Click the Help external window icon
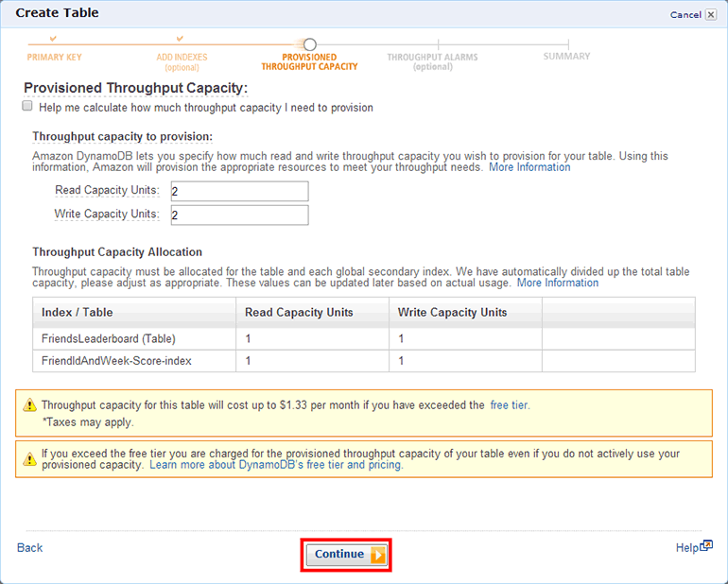Screen dimensions: 728x584 [706, 546]
